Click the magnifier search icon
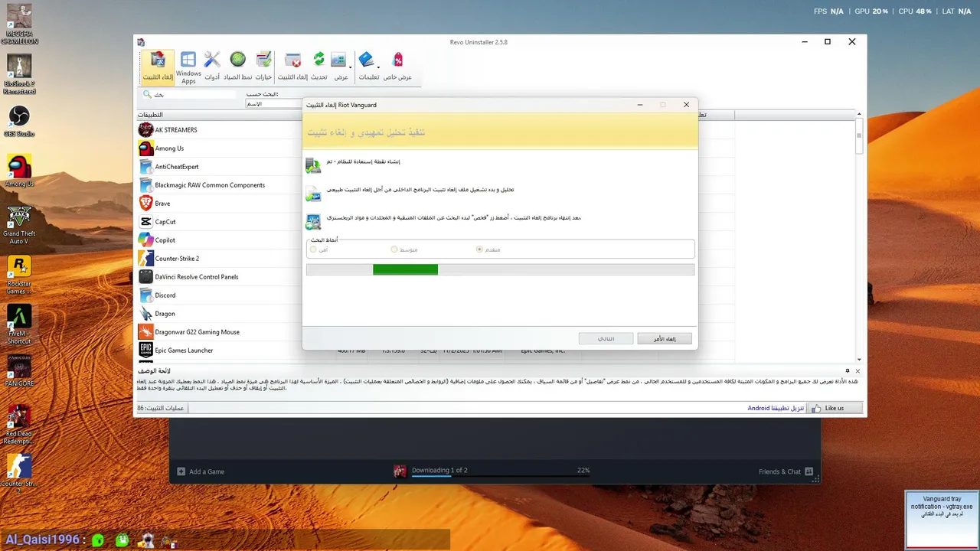Screen dimensions: 980x551 click(x=147, y=95)
